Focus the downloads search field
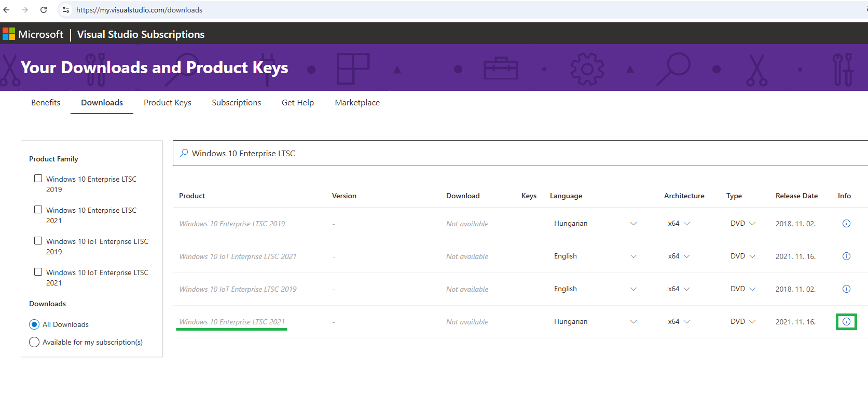 pyautogui.click(x=520, y=153)
